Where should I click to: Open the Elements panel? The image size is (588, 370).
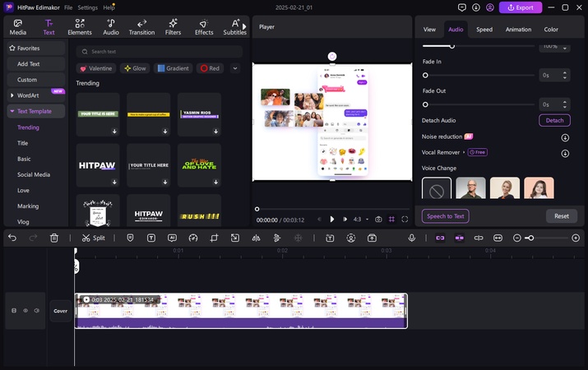80,27
